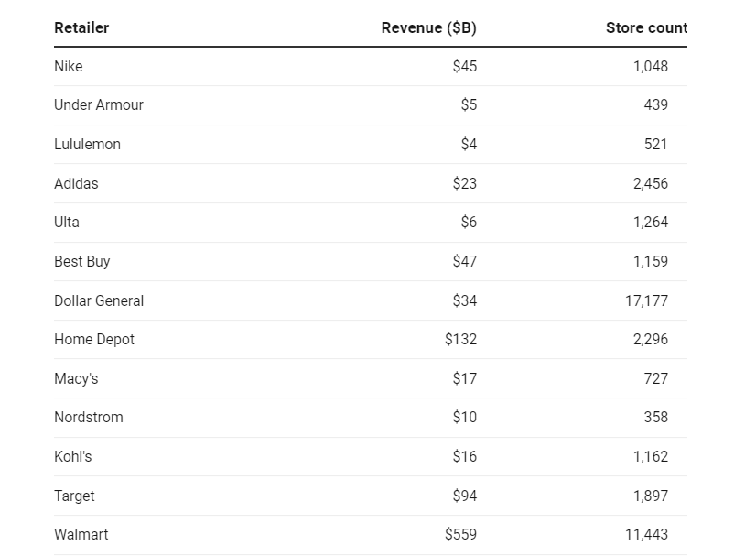This screenshot has width=756, height=556.
Task: Click Home Depot revenue $132
Action: 461,339
